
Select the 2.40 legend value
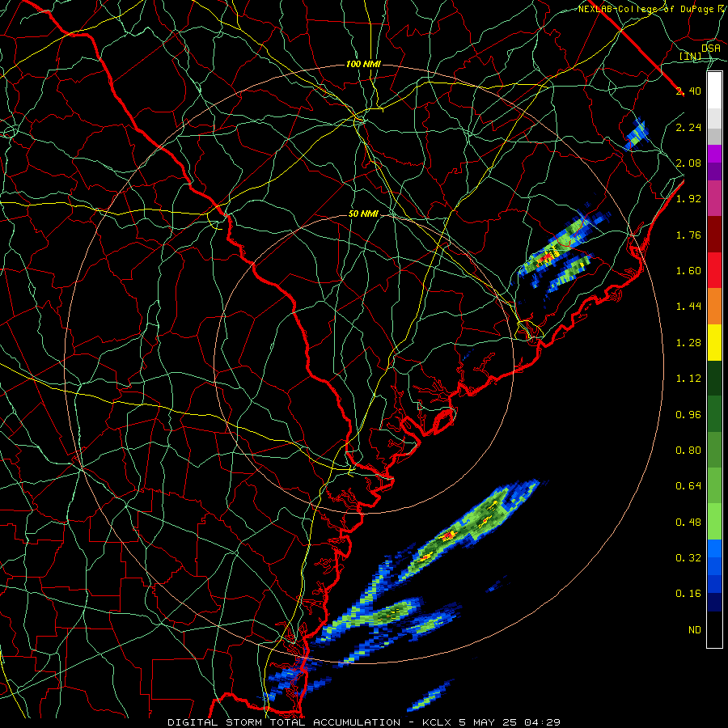688,91
